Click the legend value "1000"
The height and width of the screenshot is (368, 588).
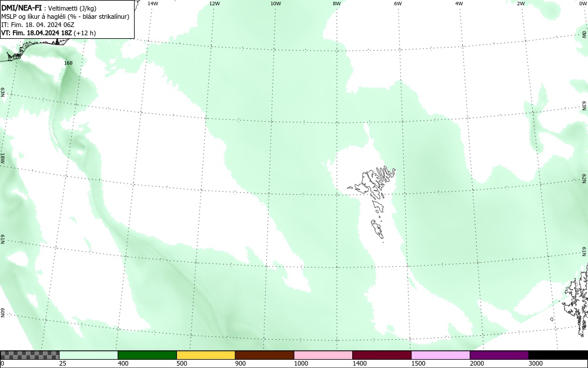click(300, 363)
